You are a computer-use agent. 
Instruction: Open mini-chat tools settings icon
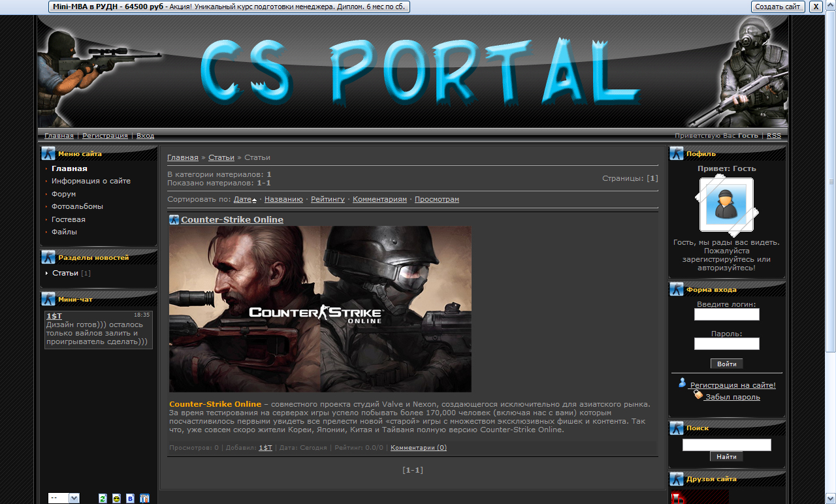point(145,498)
